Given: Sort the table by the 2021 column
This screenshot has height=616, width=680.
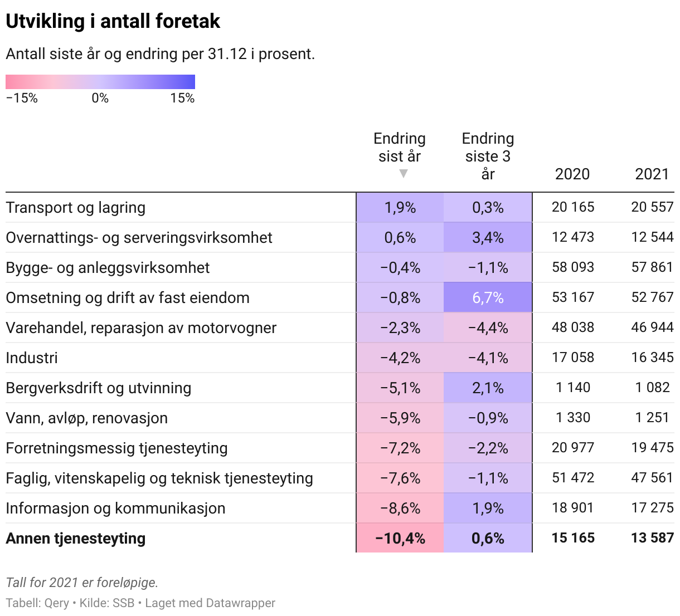Looking at the screenshot, I should [x=652, y=174].
